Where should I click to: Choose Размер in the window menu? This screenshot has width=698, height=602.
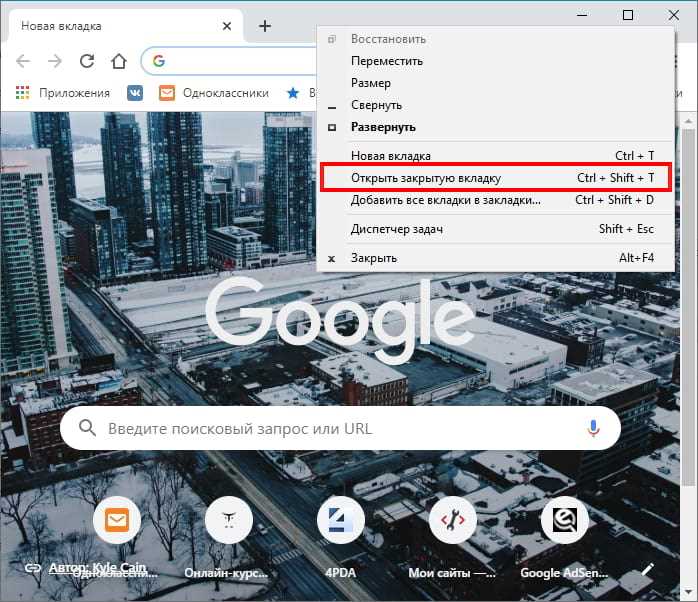click(x=495, y=83)
